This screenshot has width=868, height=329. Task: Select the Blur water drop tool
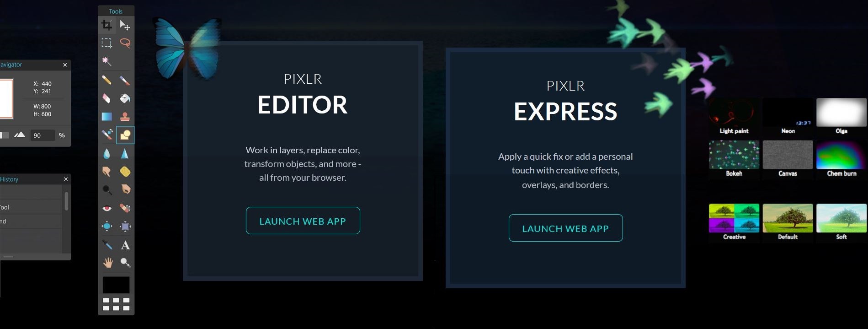click(107, 153)
